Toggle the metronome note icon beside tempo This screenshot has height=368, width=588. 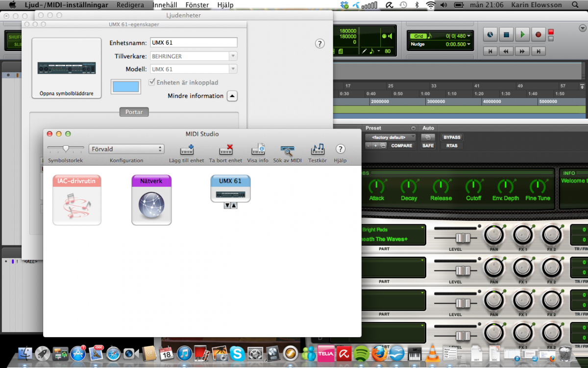(371, 51)
